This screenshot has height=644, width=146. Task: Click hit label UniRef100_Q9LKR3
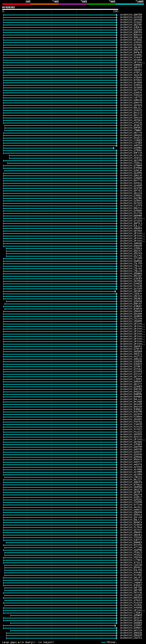(x=131, y=47)
